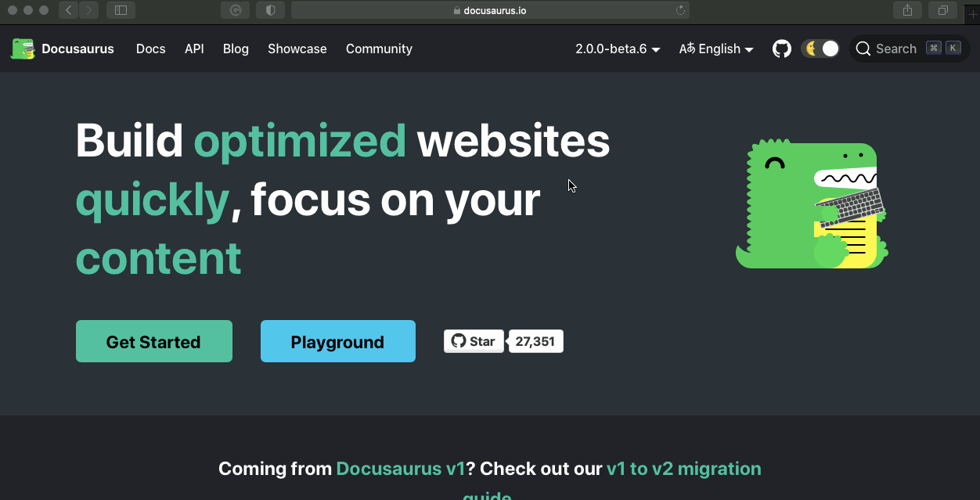Open the GitHub repository icon in navbar
Viewport: 980px width, 500px height.
coord(782,49)
